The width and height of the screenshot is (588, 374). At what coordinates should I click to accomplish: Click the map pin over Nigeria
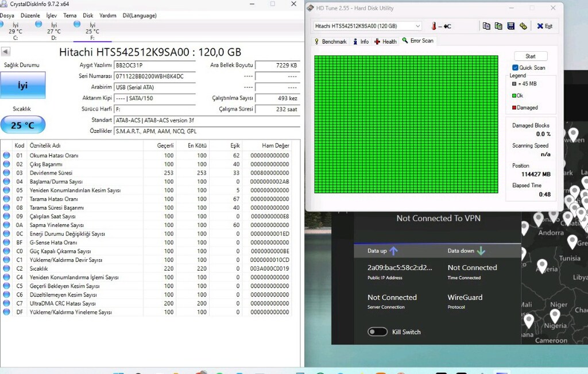point(555,315)
